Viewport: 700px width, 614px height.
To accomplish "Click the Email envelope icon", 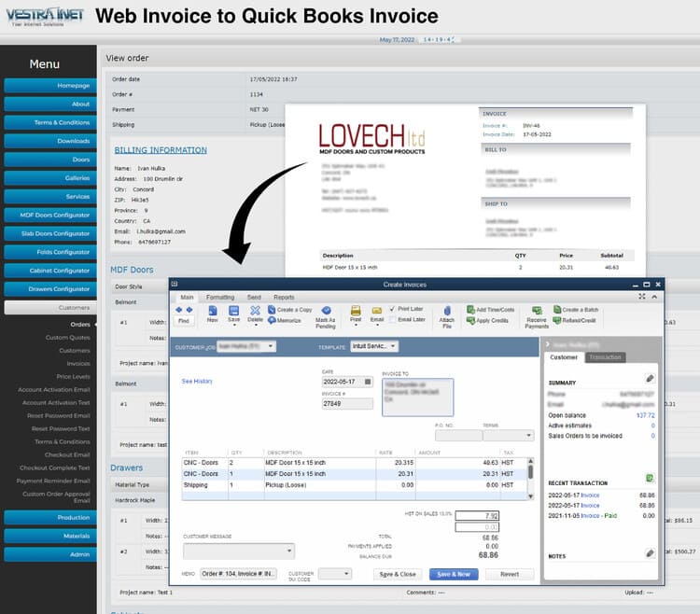I will pos(377,311).
